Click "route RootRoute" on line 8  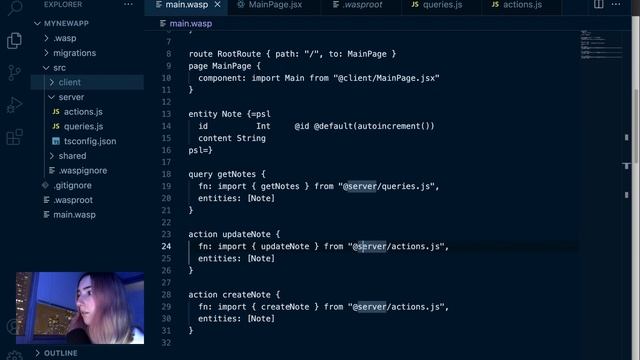click(224, 53)
